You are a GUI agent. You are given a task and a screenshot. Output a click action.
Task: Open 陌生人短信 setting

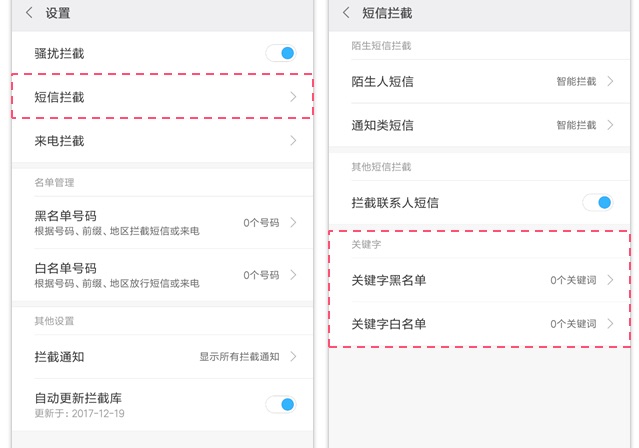point(479,82)
